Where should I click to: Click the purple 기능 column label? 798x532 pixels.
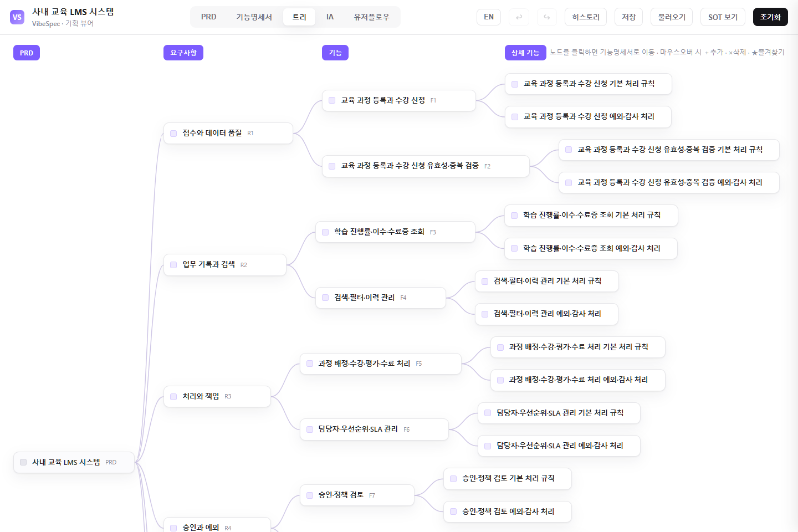click(x=335, y=53)
